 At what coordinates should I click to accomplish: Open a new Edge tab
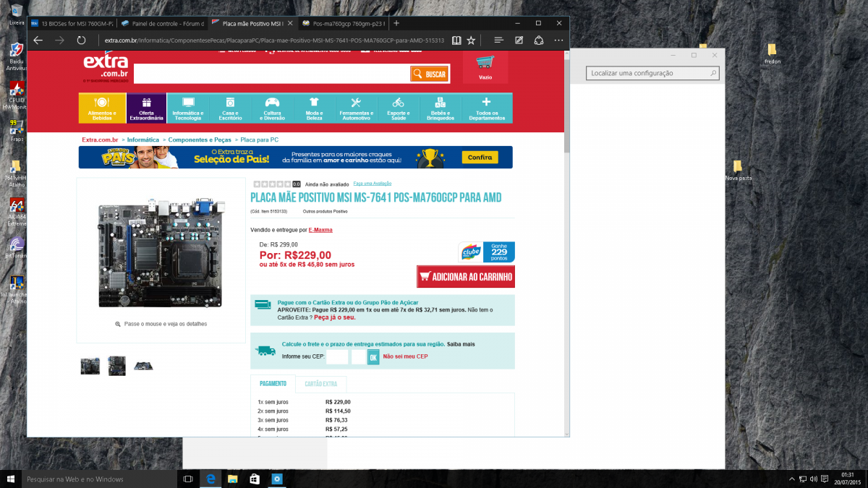(x=396, y=23)
